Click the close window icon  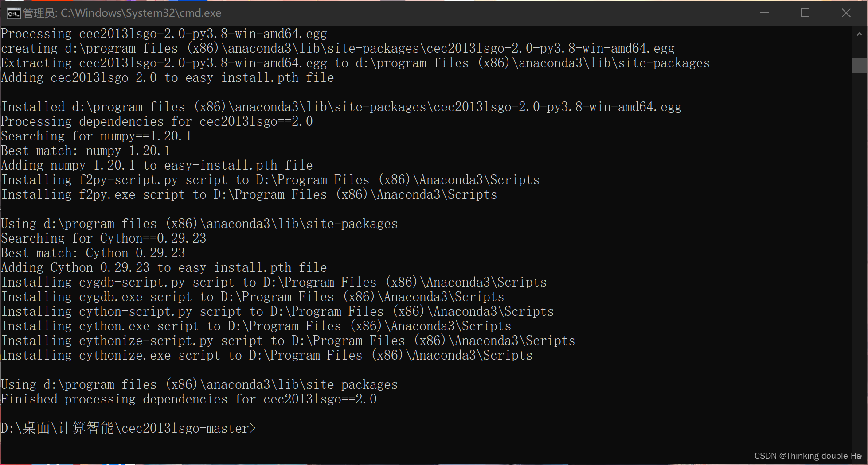(x=846, y=13)
